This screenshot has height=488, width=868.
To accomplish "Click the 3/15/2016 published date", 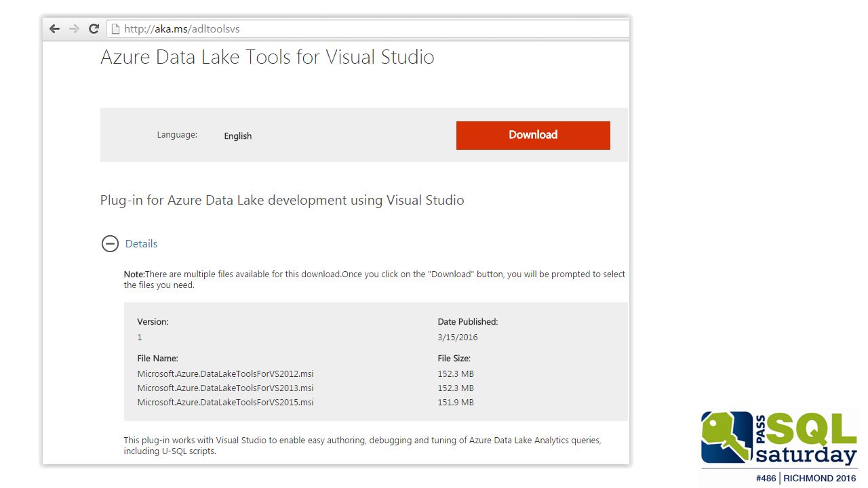I will tap(458, 337).
